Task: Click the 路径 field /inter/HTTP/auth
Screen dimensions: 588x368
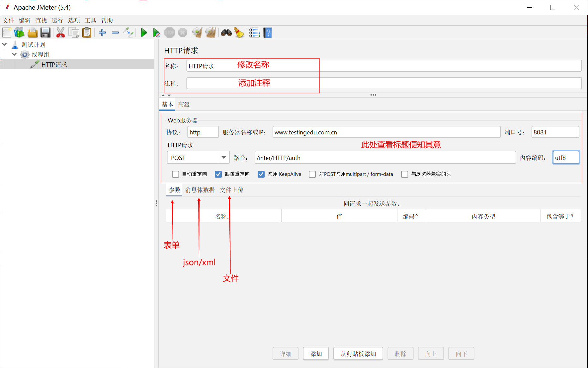Action: pyautogui.click(x=385, y=158)
